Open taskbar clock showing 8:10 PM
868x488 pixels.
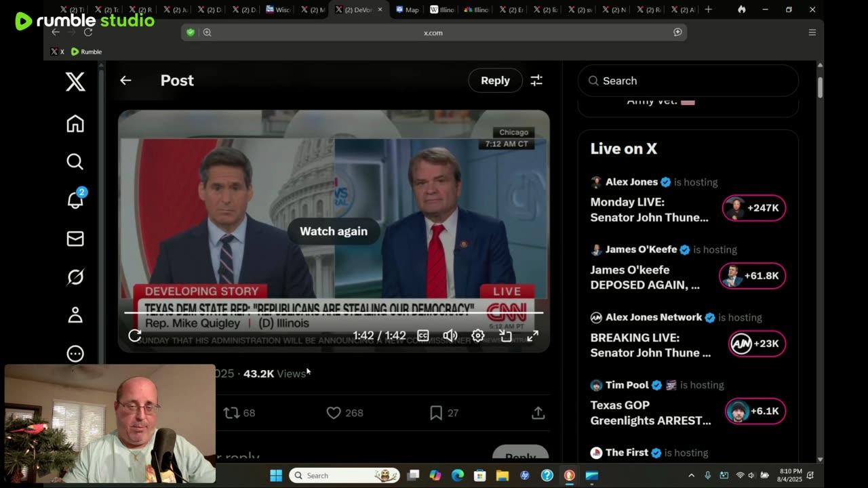click(791, 475)
